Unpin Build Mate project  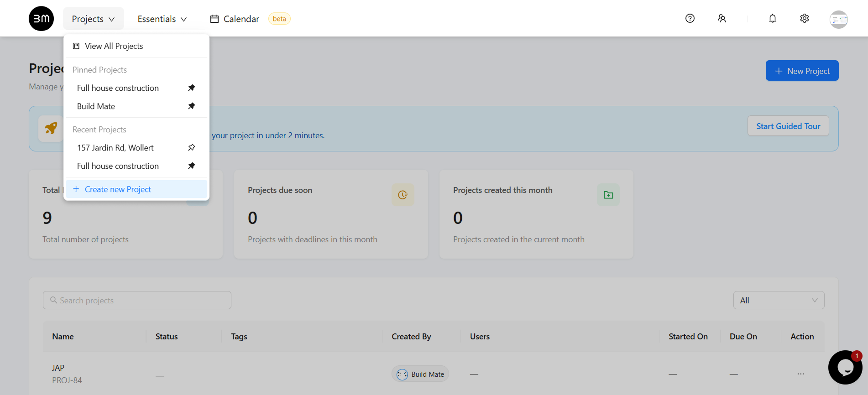pyautogui.click(x=192, y=106)
